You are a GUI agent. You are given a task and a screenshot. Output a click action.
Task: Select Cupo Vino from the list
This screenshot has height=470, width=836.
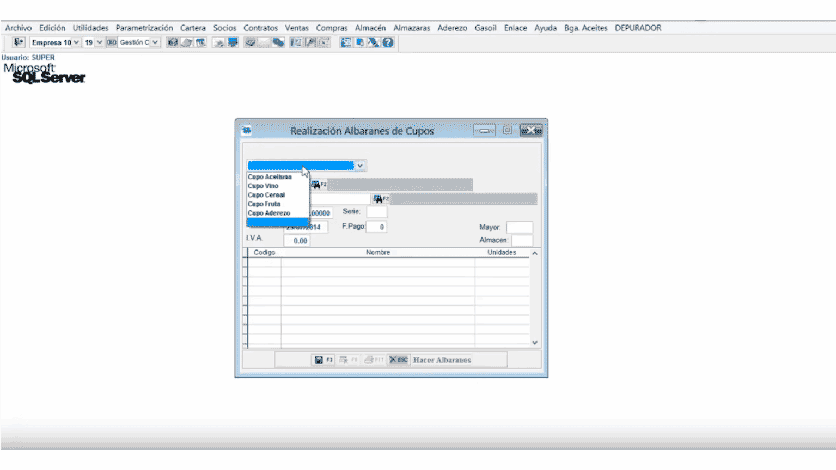point(265,186)
